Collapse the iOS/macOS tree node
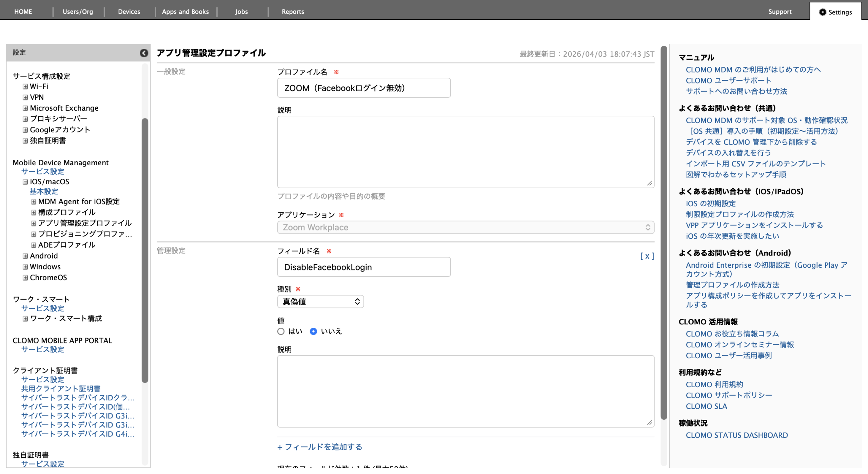 coord(25,182)
